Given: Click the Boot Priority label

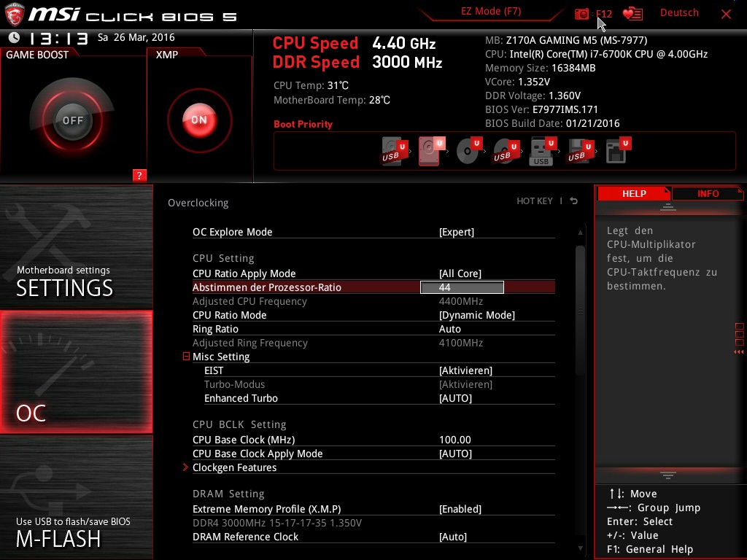Looking at the screenshot, I should (x=303, y=124).
